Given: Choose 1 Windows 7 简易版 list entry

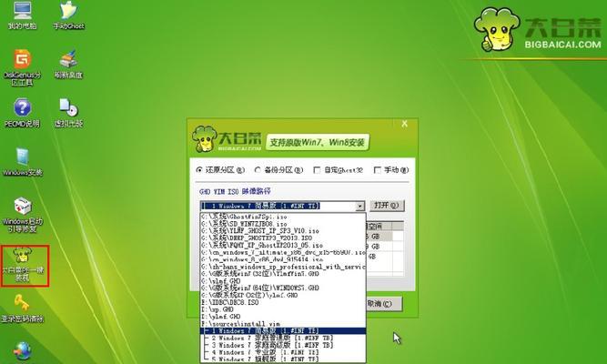Looking at the screenshot, I should [x=283, y=330].
